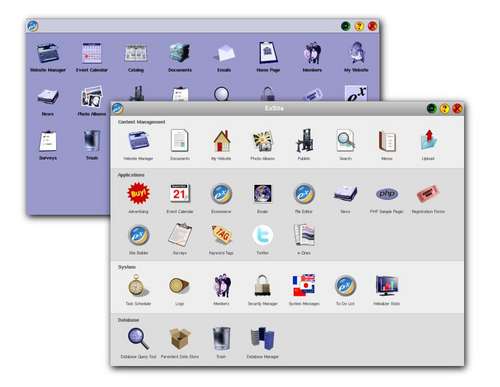Open Catalog in the back purple window
The image size is (500, 387).
(x=136, y=53)
